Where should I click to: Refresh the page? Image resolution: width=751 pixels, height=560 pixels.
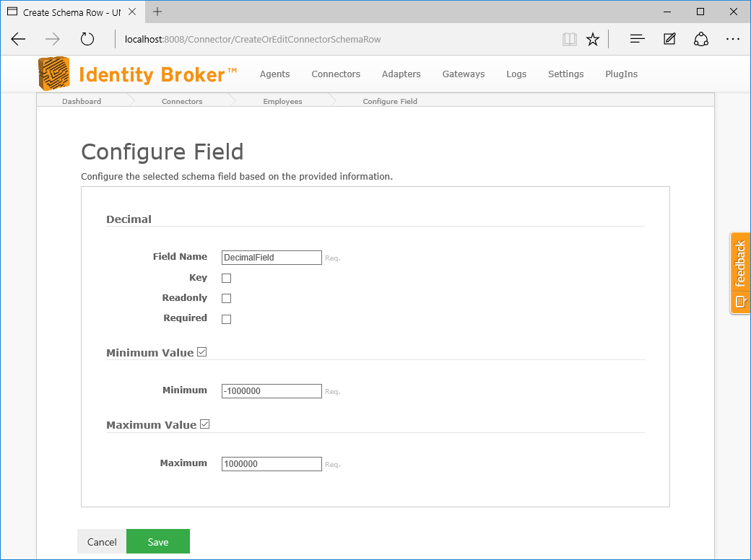(87, 39)
